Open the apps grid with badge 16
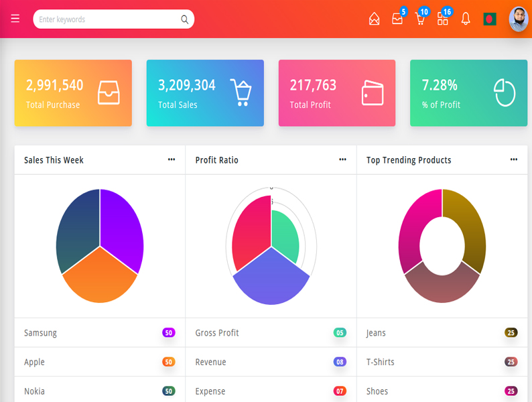Screen dimensions: 532x402 (443, 19)
